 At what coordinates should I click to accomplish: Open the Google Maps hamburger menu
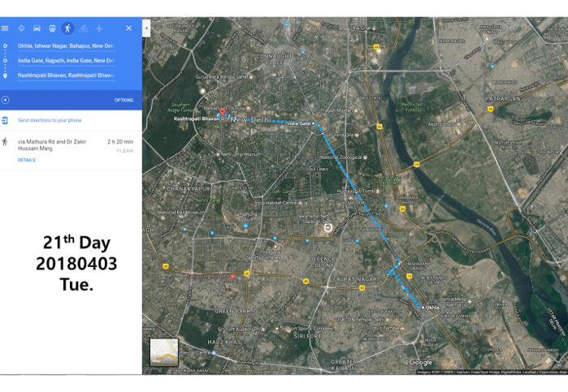coord(6,28)
